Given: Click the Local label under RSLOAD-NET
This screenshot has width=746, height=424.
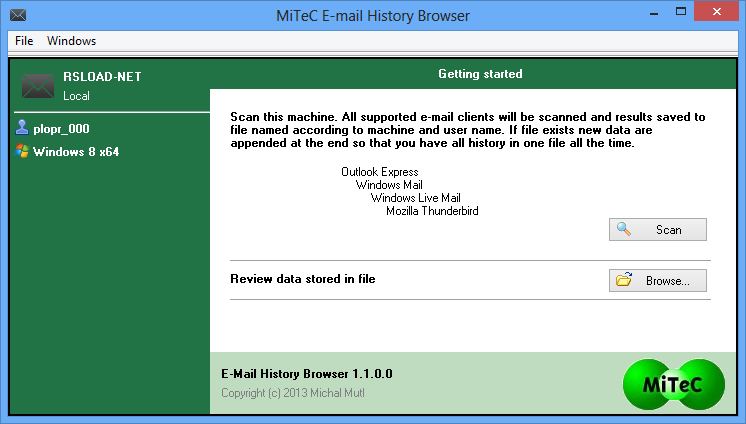Looking at the screenshot, I should (76, 96).
